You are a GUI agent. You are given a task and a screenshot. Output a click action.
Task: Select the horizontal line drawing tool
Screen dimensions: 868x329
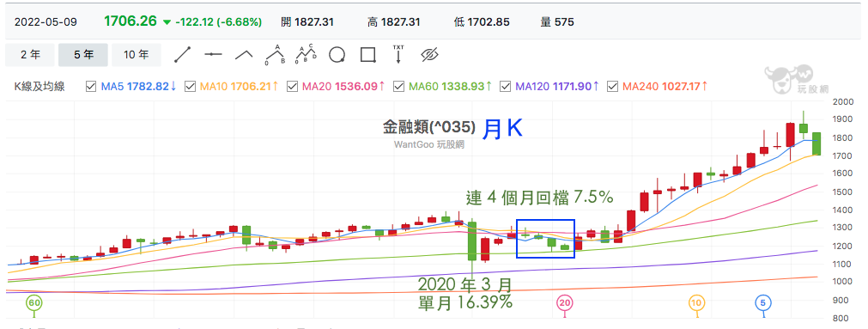[213, 55]
